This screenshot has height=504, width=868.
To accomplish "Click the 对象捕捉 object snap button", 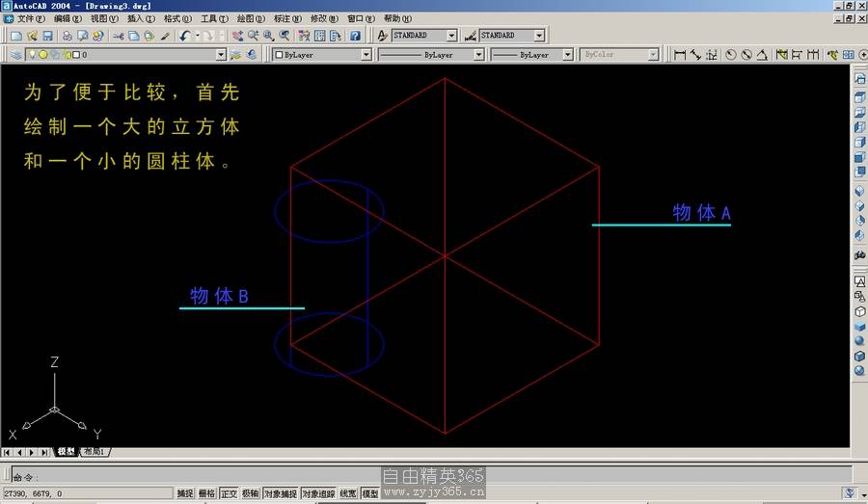I will coord(280,493).
